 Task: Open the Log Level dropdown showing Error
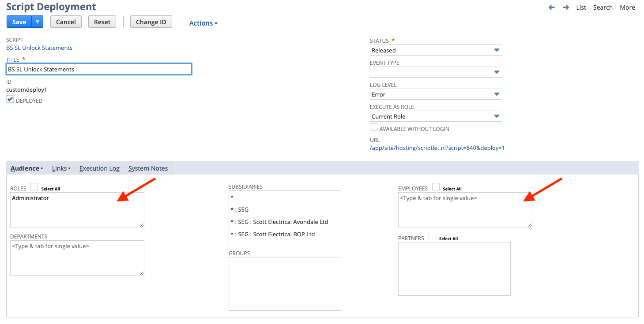point(436,94)
